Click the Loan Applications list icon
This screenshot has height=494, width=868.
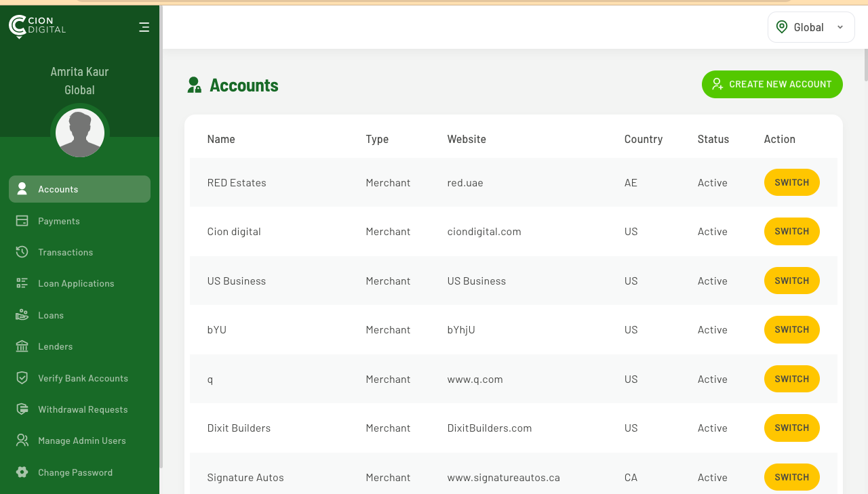point(22,283)
